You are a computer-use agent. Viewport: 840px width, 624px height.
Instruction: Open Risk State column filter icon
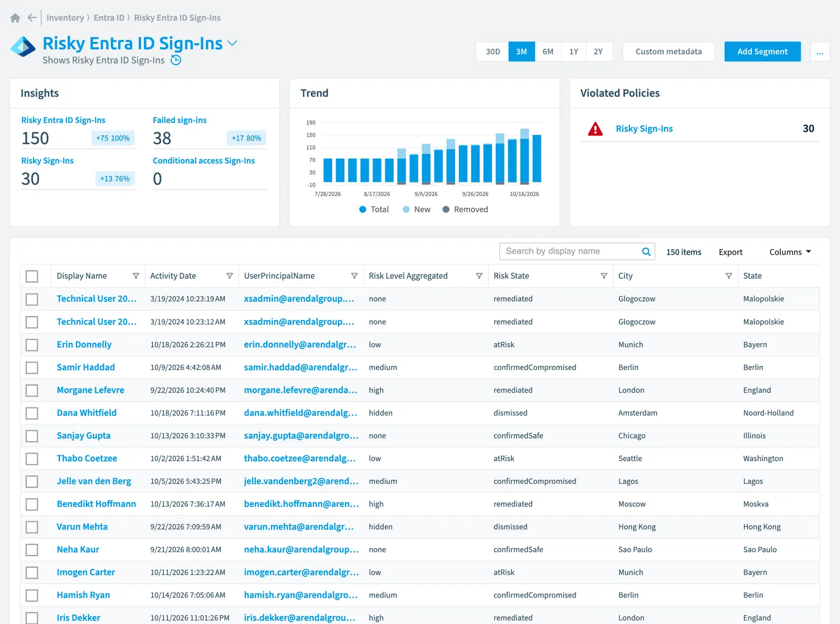tap(604, 276)
